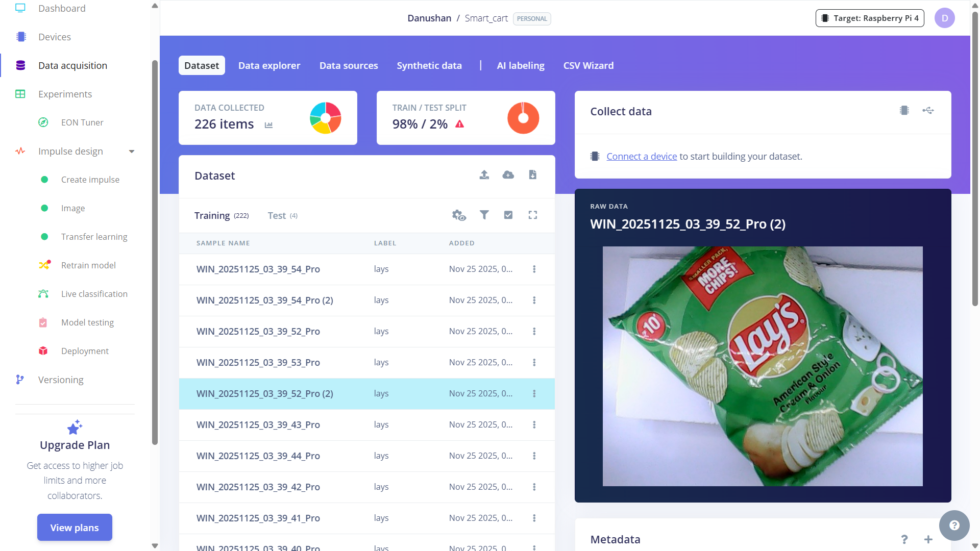This screenshot has width=980, height=551.
Task: Open the Target: Raspberry Pi 4 selector
Action: (870, 18)
